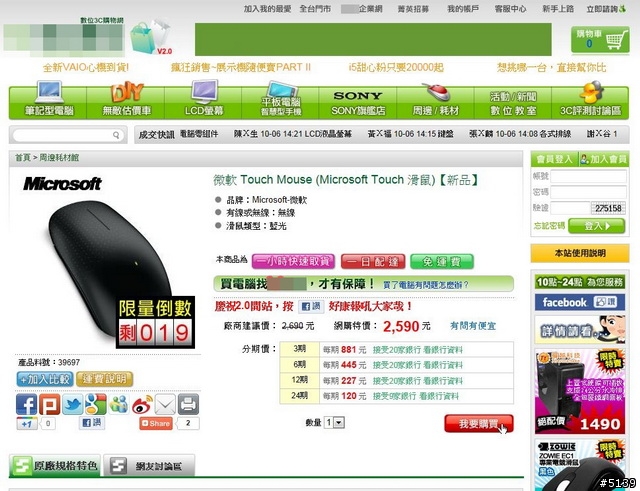Open 10點~24點 為您服務 banner

click(x=580, y=282)
